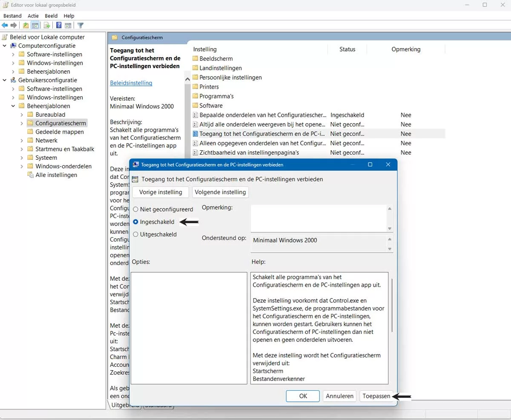Image resolution: width=511 pixels, height=420 pixels.
Task: Switch to the Uitgebreid tab
Action: coord(125,405)
